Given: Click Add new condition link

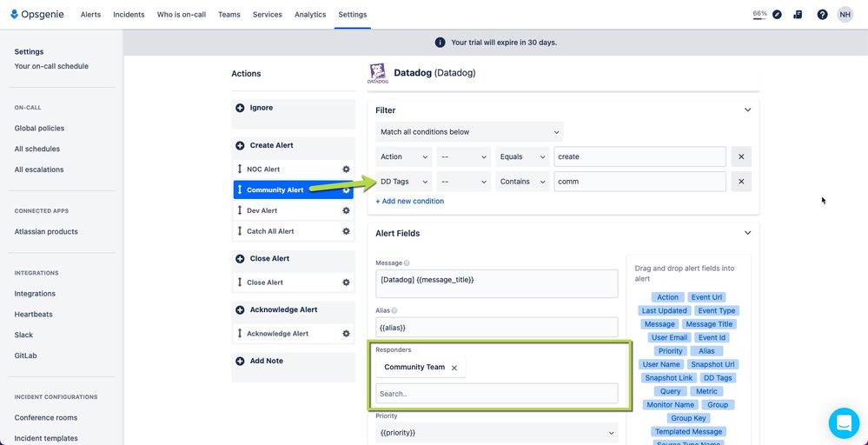Looking at the screenshot, I should pyautogui.click(x=409, y=202).
